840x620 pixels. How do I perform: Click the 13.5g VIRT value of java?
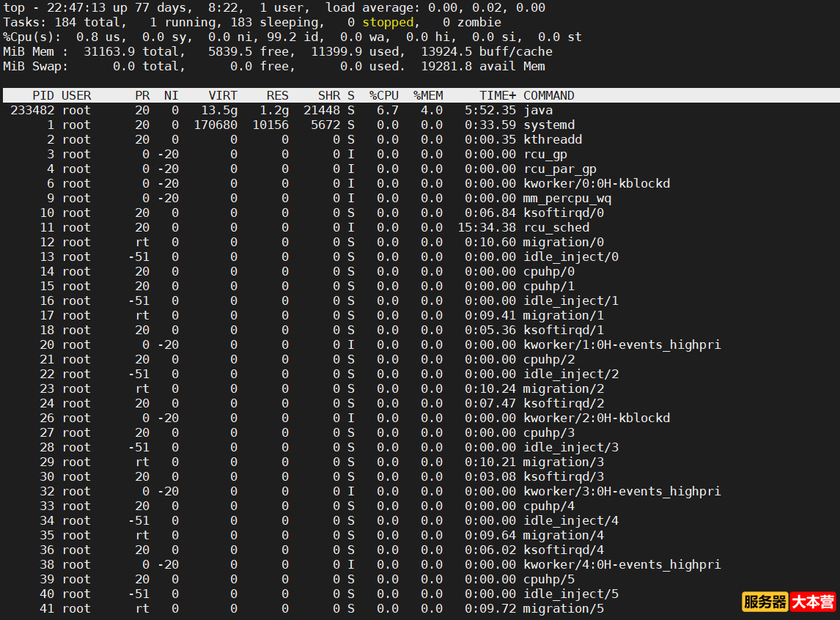pos(219,110)
